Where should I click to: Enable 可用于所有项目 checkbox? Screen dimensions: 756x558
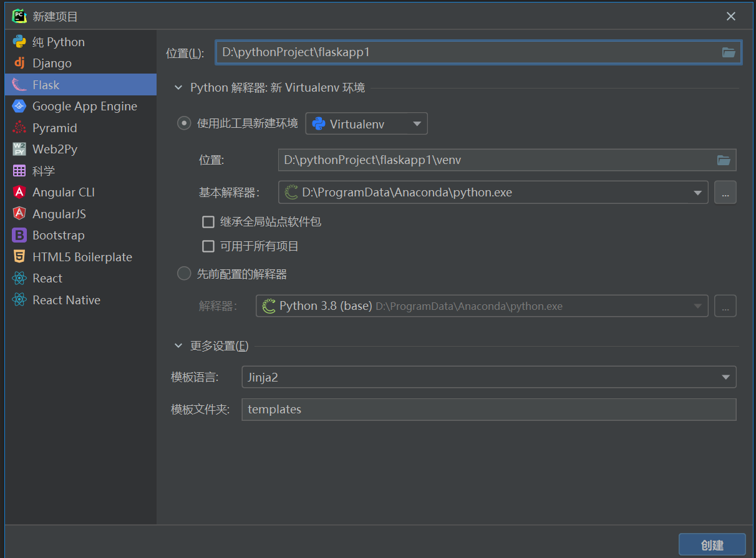click(208, 246)
